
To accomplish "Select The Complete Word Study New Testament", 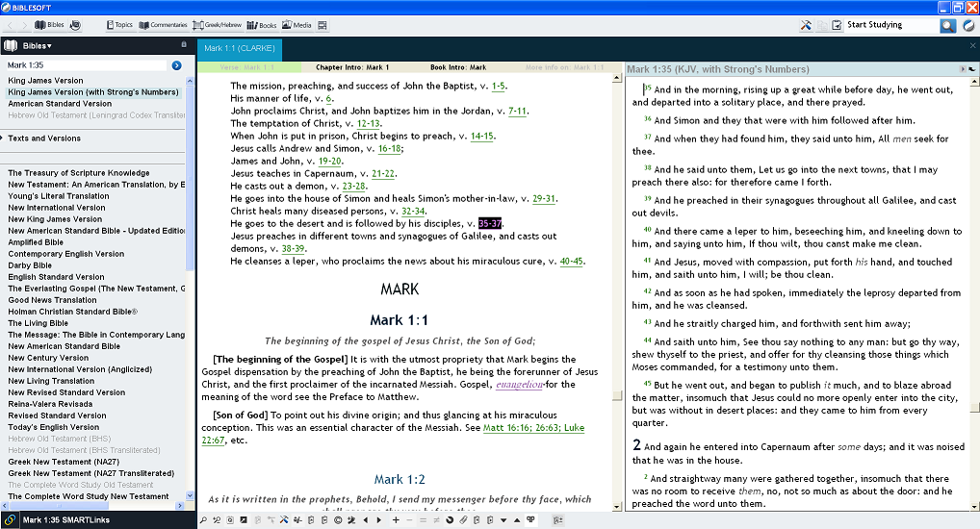I will click(89, 496).
